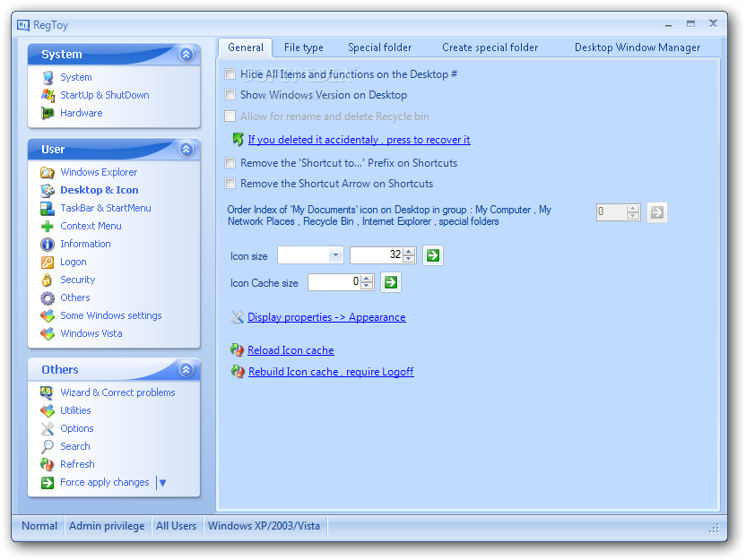Open the Force apply changes dropdown arrow
Screen dimensions: 746x560
point(162,483)
